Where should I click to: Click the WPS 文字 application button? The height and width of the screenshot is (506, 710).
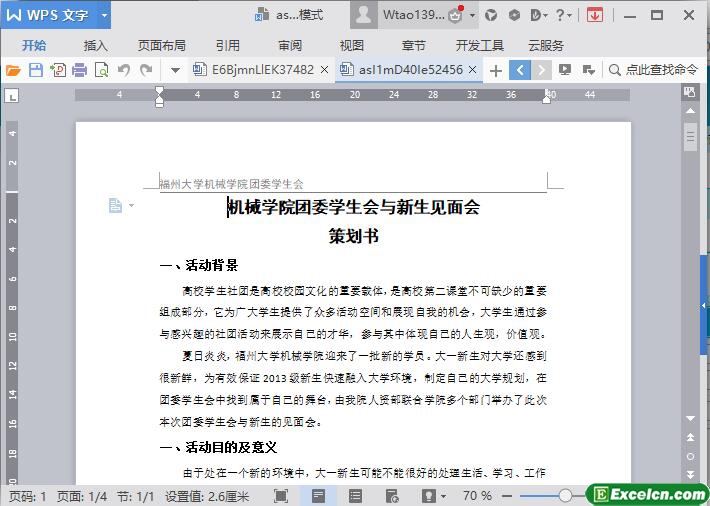tap(49, 15)
